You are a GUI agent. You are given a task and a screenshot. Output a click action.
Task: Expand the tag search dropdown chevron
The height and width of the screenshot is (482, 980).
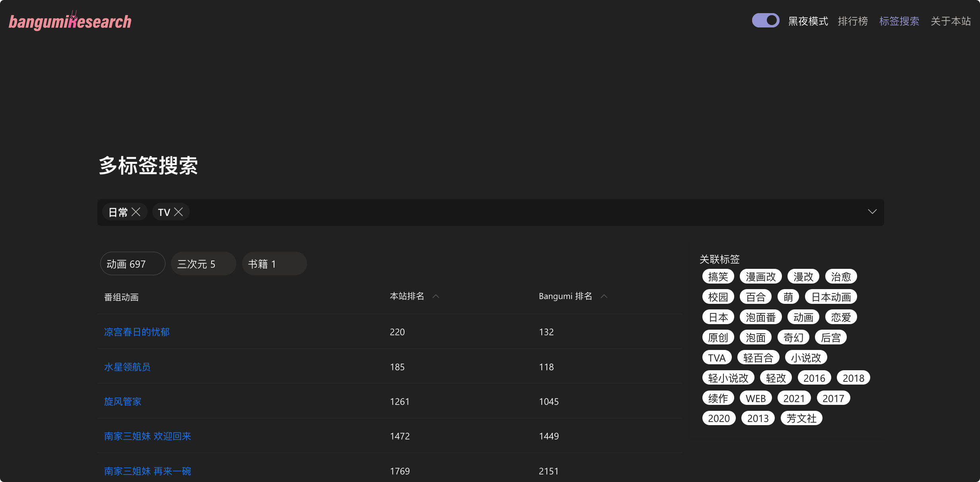click(x=872, y=212)
